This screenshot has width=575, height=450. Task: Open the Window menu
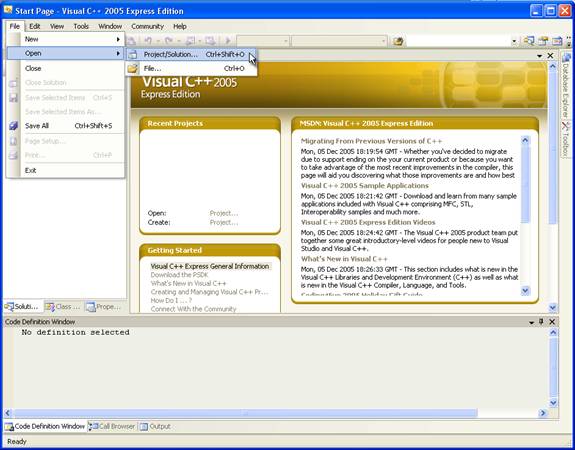110,26
